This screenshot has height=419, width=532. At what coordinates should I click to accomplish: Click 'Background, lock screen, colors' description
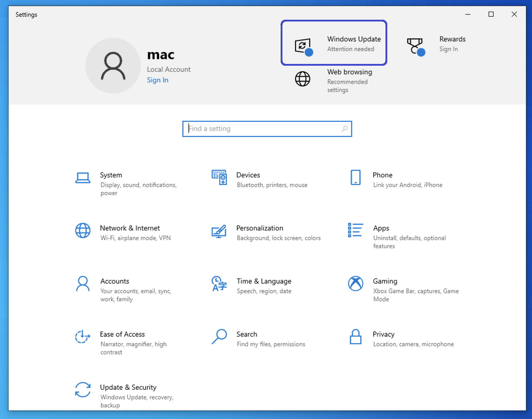click(279, 238)
